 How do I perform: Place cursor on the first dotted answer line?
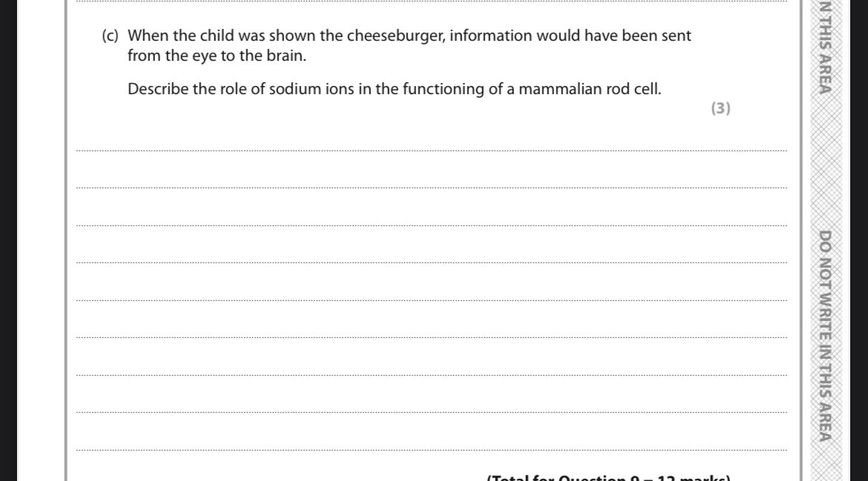pyautogui.click(x=431, y=150)
